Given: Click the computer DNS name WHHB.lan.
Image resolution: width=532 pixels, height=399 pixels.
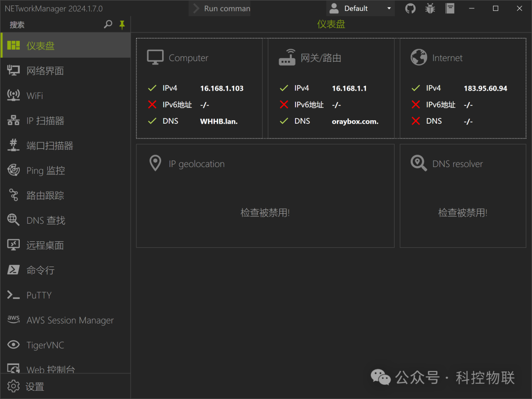Looking at the screenshot, I should (219, 121).
